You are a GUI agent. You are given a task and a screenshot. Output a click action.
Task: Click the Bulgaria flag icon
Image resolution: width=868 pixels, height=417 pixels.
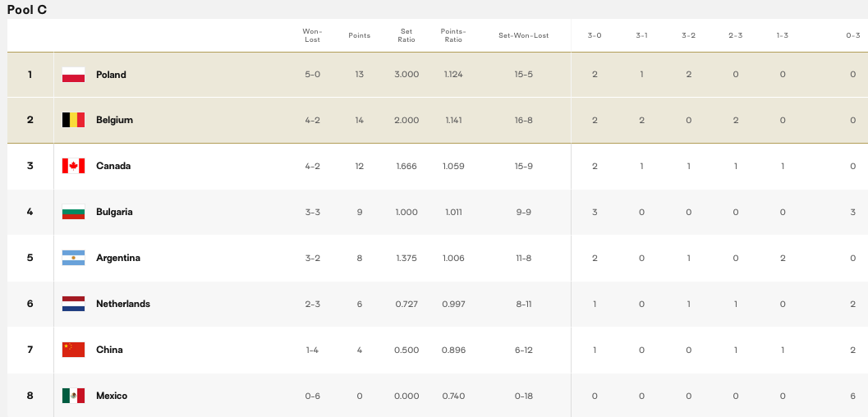pos(73,212)
